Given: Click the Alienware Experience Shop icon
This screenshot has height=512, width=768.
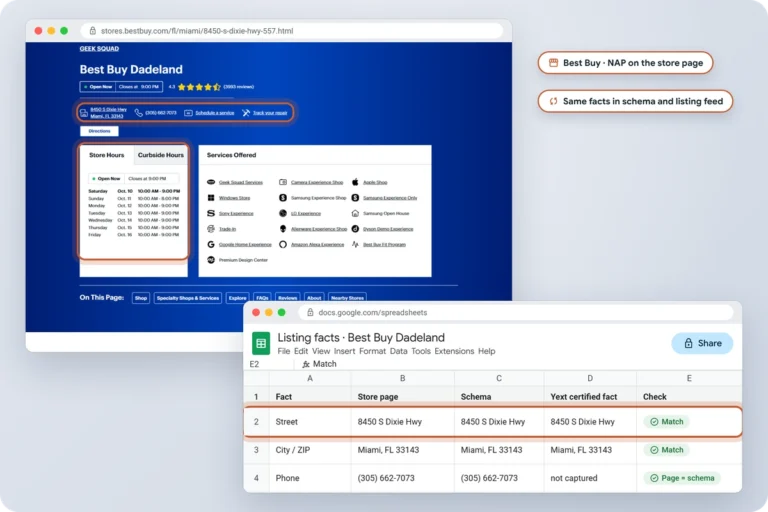Looking at the screenshot, I should [x=283, y=229].
